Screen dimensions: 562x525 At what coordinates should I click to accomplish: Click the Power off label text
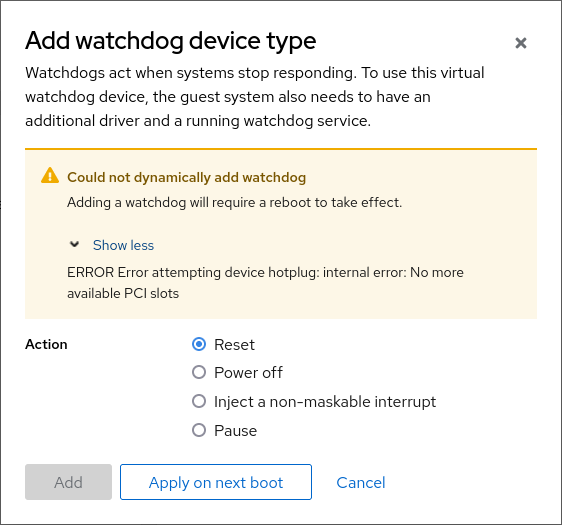248,373
